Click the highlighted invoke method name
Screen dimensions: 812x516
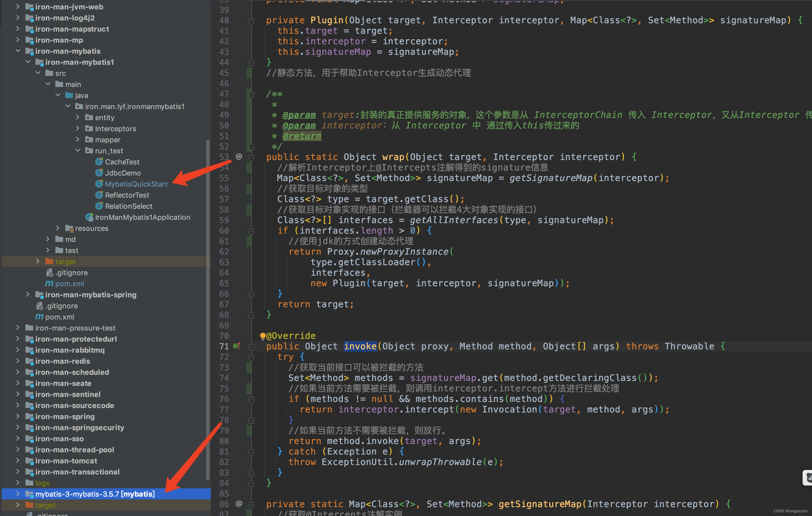[360, 346]
